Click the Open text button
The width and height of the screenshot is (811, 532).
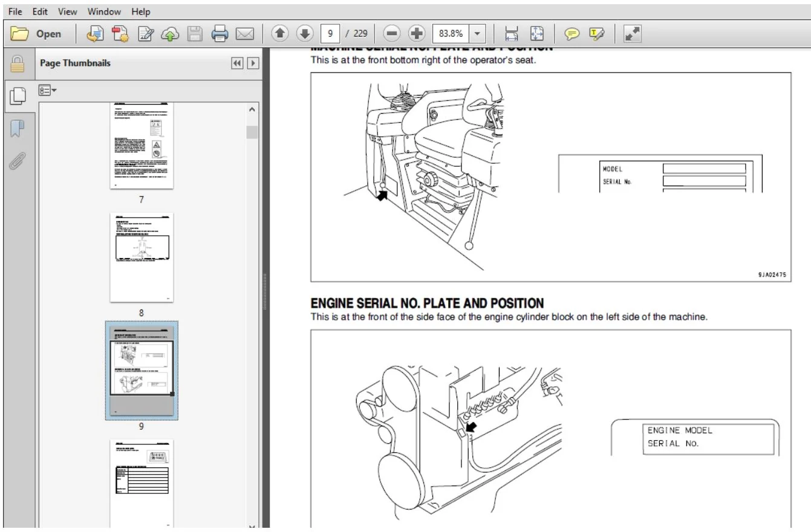[x=49, y=34]
